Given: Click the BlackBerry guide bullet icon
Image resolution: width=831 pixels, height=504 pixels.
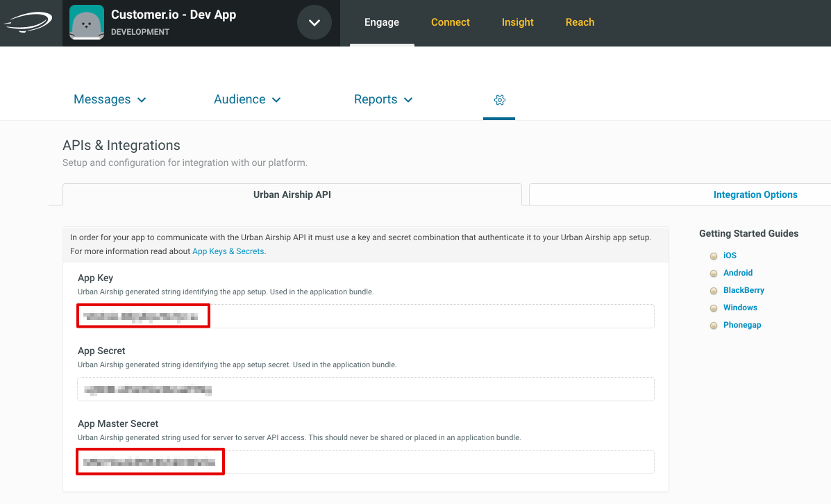Looking at the screenshot, I should 714,291.
